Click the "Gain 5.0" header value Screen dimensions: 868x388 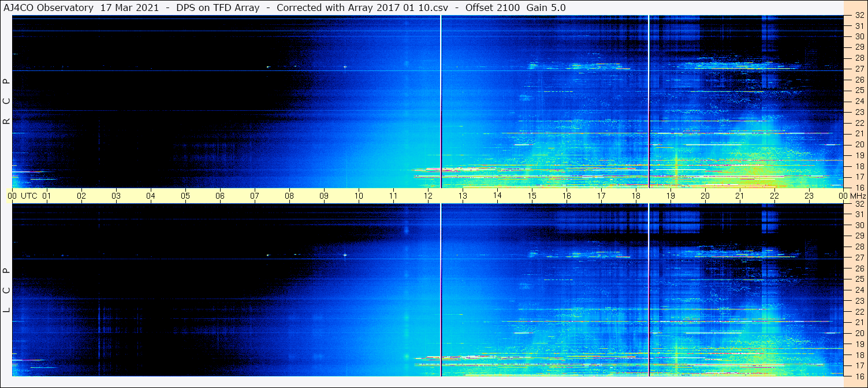(x=546, y=8)
